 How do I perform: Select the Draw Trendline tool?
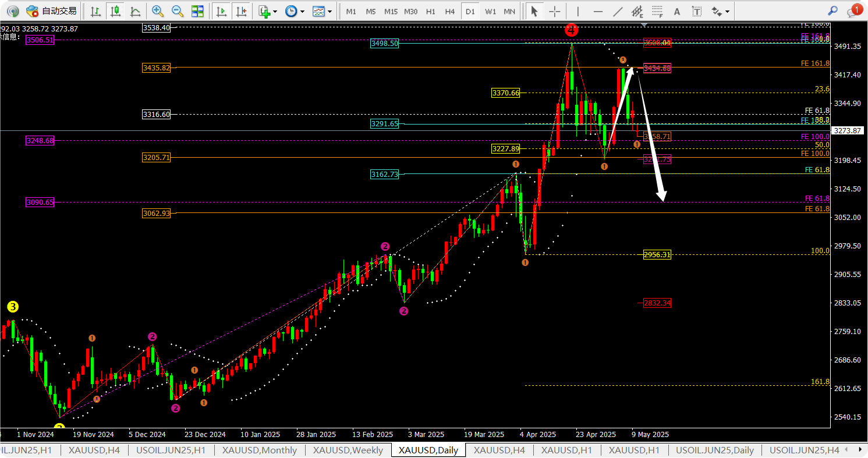click(618, 11)
